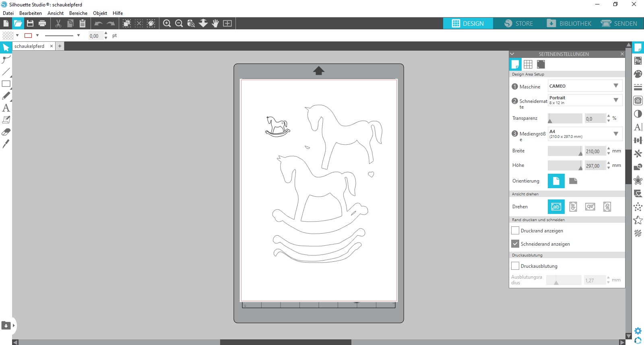Enable the Druckrand anzeigen checkbox

[515, 230]
